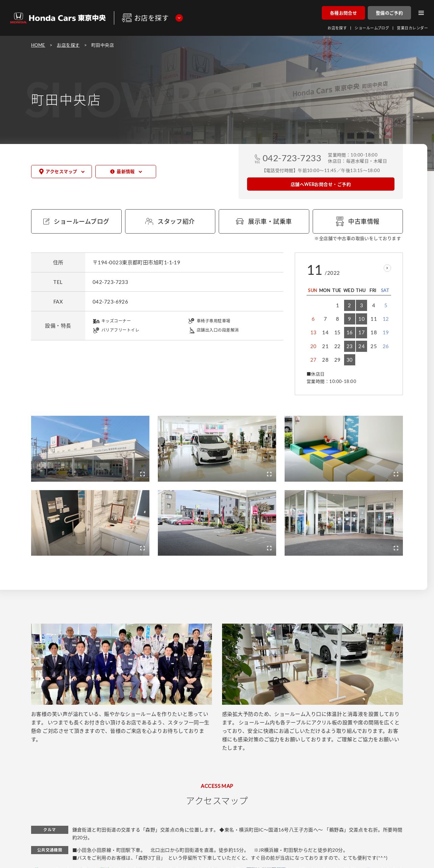This screenshot has height=868, width=434.
Task: Expand fullscreen icon on parking lot photo
Action: coord(269,548)
